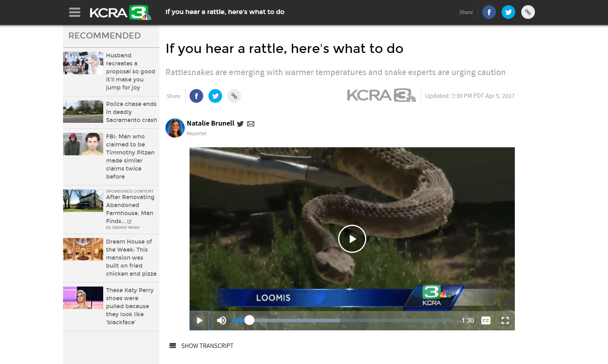The image size is (608, 364).
Task: Click proposal story thumbnail image
Action: (83, 63)
